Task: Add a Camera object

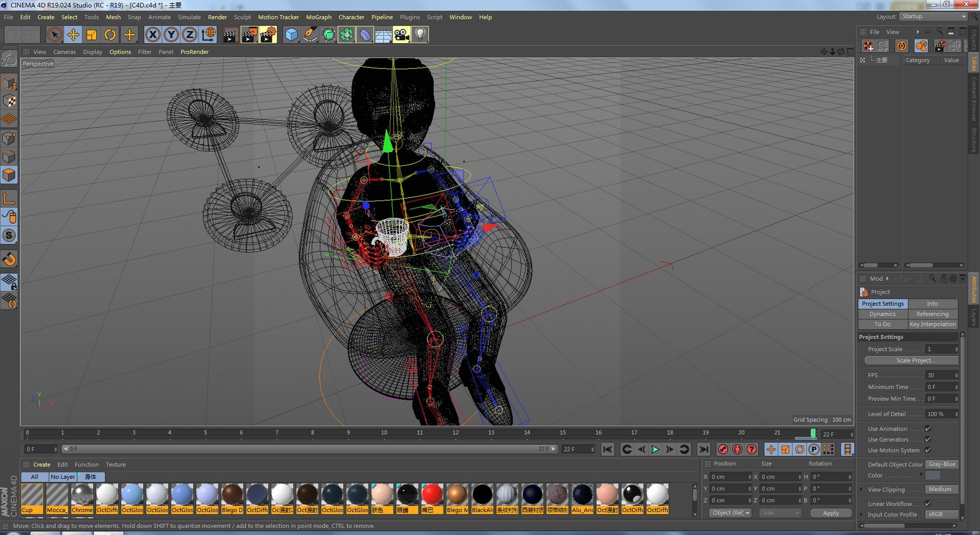Action: click(402, 35)
